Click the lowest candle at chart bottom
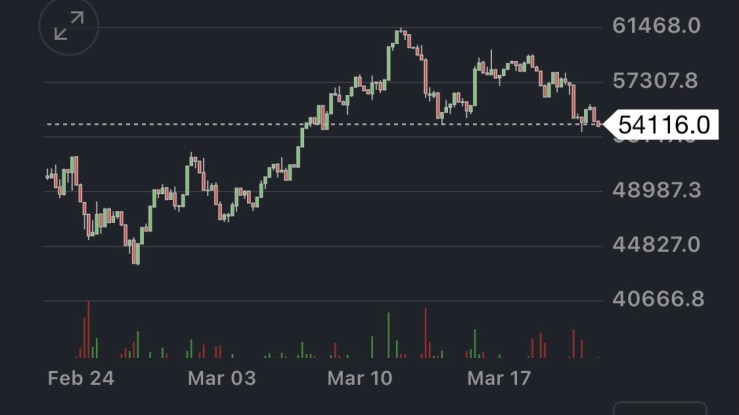Viewport: 739px width, 415px height. [x=136, y=255]
